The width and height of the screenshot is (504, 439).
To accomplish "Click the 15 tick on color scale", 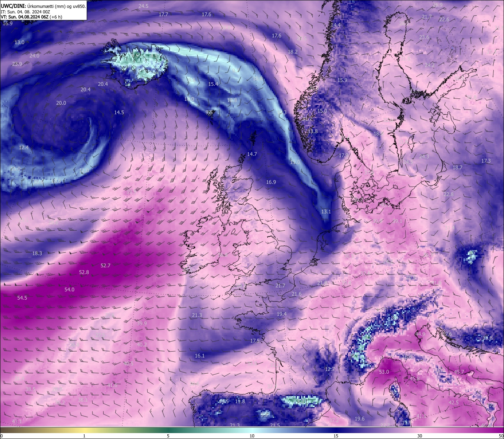I will pos(336,436).
